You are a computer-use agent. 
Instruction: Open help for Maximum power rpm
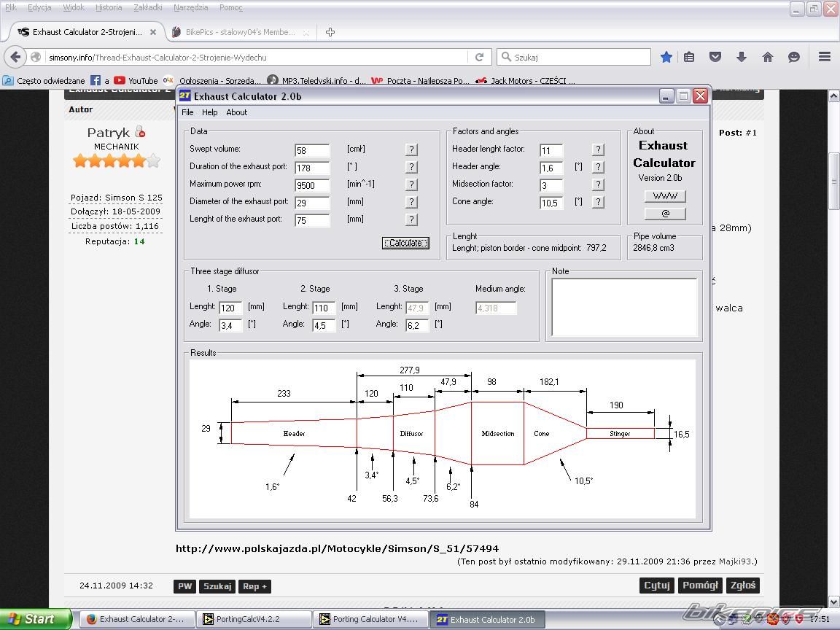click(x=411, y=184)
